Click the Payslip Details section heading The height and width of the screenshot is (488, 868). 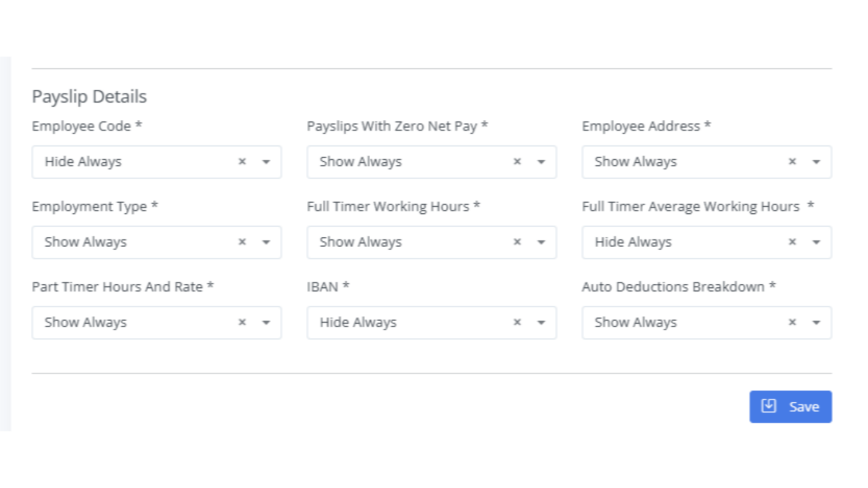click(x=89, y=96)
